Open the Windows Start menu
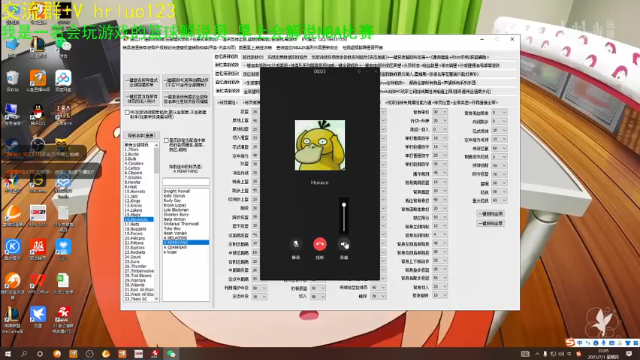 point(8,353)
